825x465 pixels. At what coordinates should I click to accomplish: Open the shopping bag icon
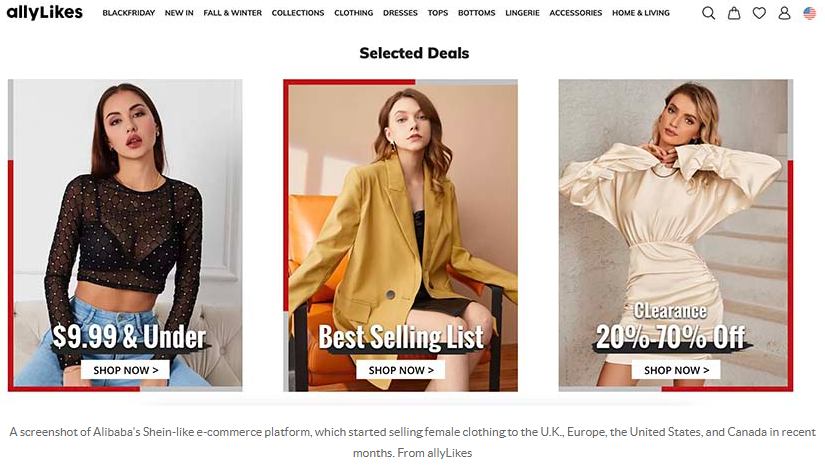[733, 13]
